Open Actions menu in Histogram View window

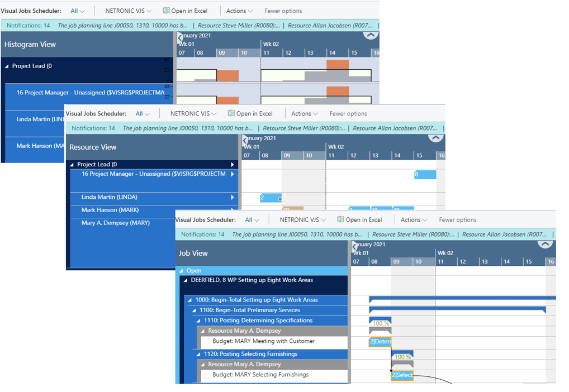(239, 11)
